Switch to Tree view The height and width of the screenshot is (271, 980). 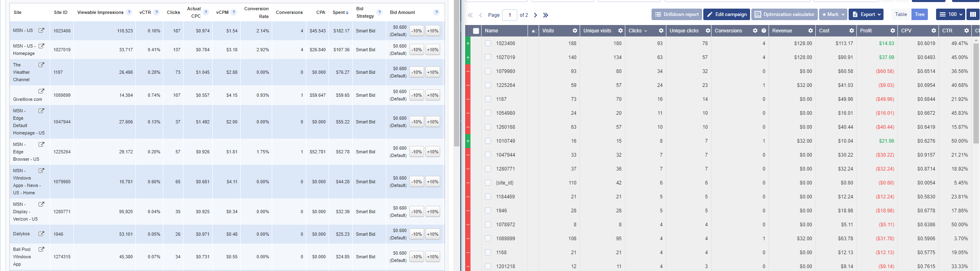[920, 14]
